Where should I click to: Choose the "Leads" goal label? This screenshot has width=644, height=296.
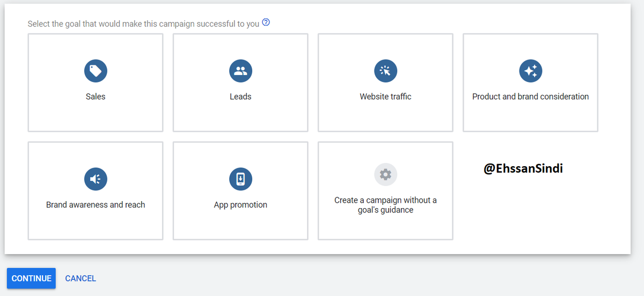pyautogui.click(x=240, y=97)
